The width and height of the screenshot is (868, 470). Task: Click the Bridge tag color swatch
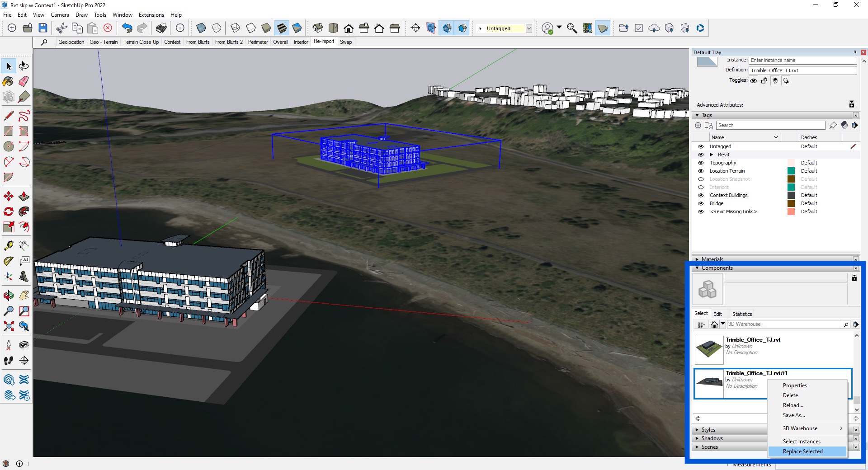[791, 203]
